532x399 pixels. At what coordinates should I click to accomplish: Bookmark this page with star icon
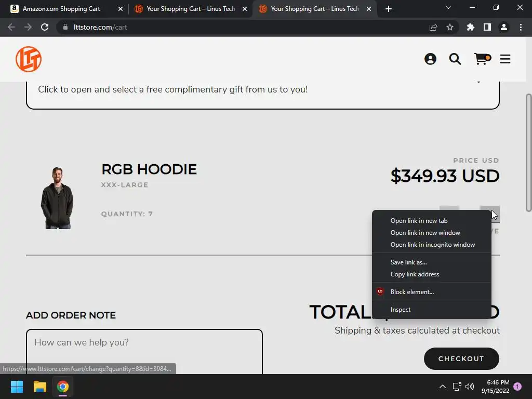[449, 27]
